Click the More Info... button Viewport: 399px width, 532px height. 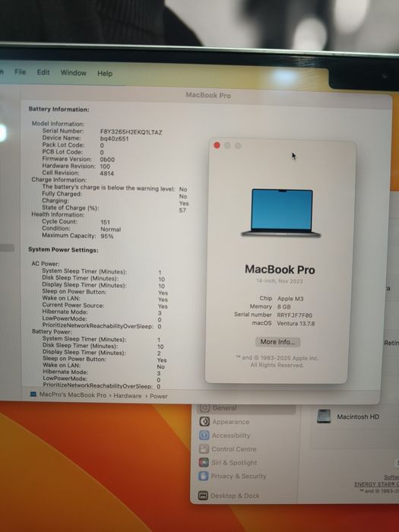277,342
